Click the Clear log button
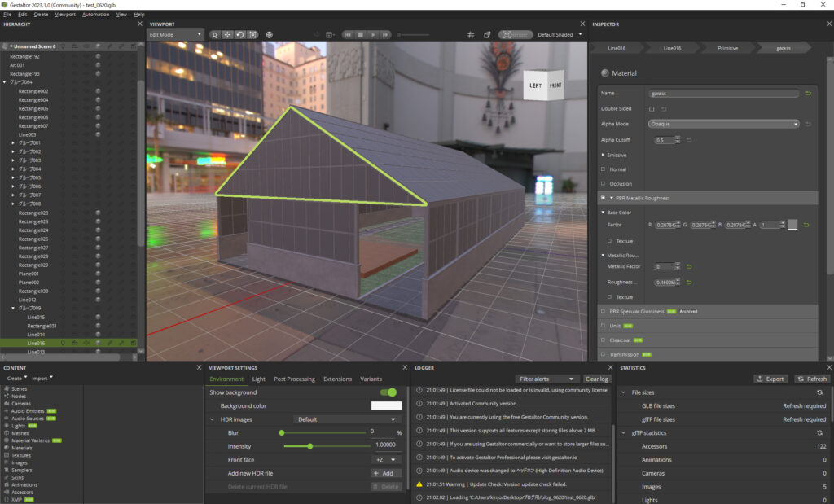This screenshot has width=834, height=504. [596, 379]
